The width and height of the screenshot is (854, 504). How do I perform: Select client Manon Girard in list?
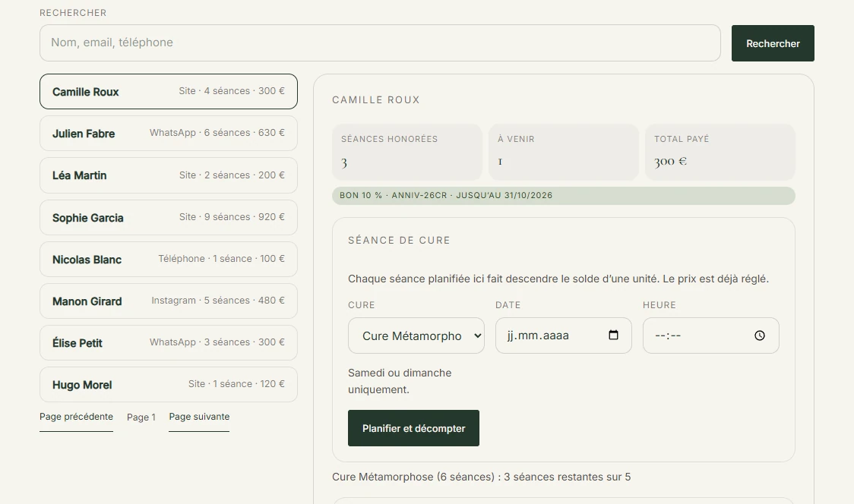(169, 301)
